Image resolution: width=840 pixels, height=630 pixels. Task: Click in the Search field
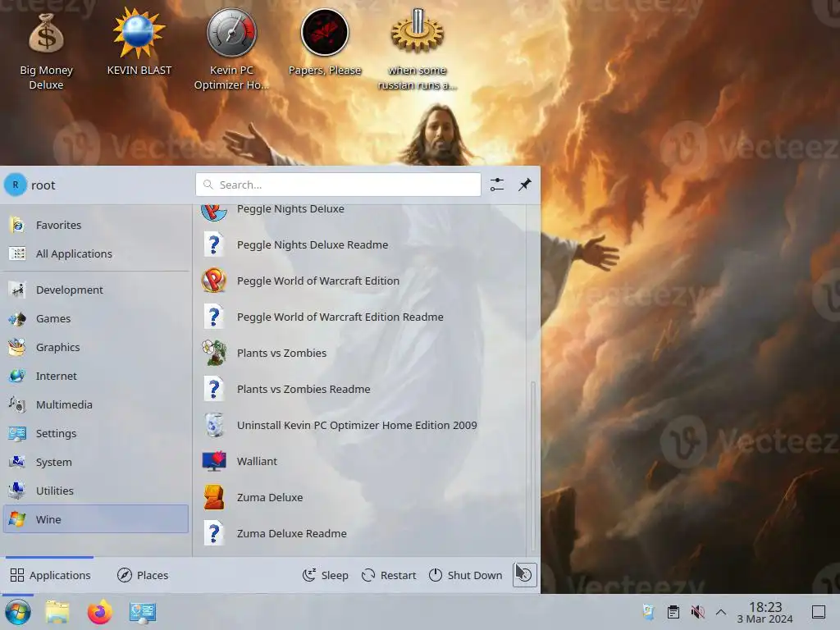(338, 185)
